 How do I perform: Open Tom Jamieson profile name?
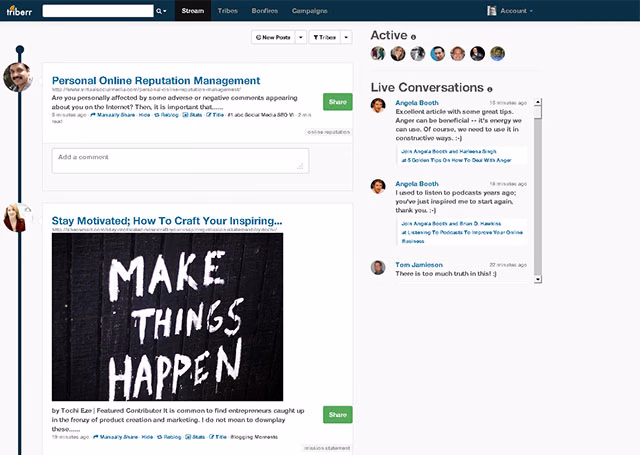pos(419,265)
